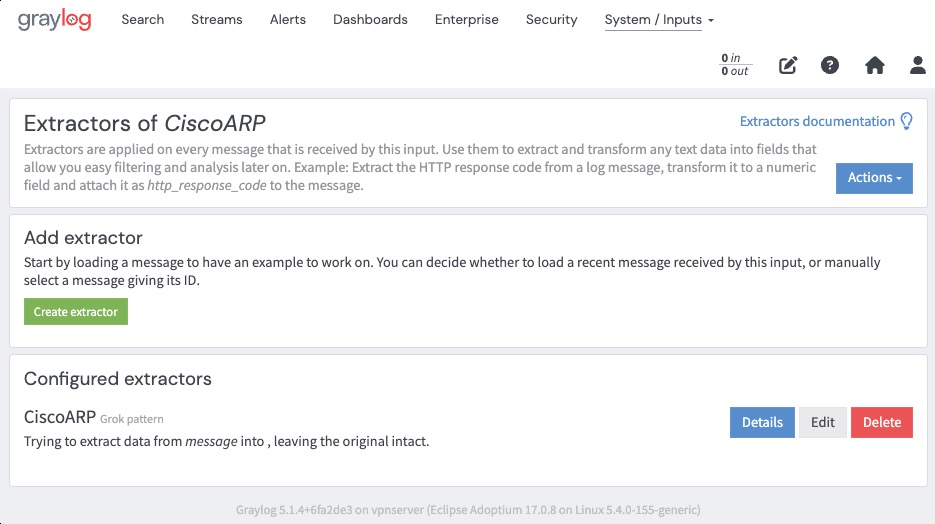Click the Add extractor heading
This screenshot has width=935, height=524.
(83, 238)
